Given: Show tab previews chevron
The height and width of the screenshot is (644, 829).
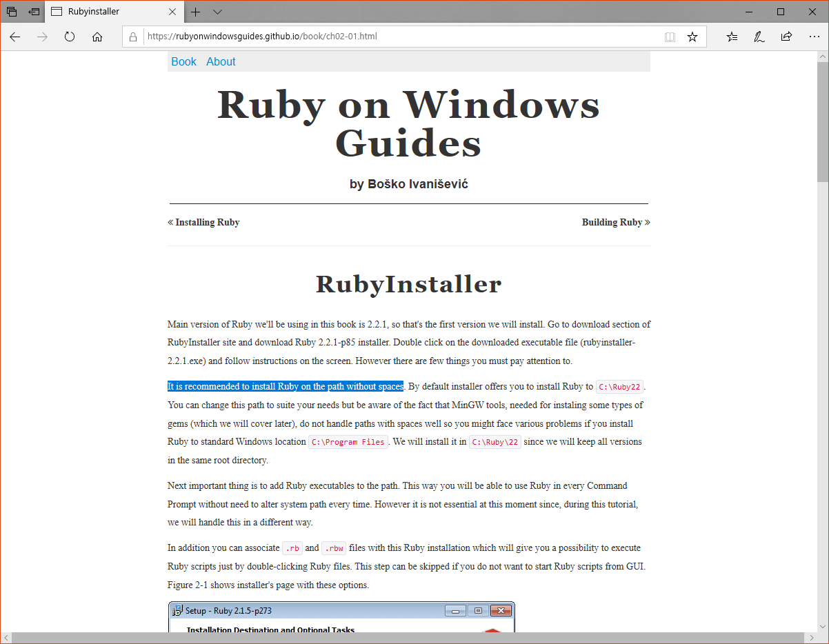Looking at the screenshot, I should tap(217, 12).
